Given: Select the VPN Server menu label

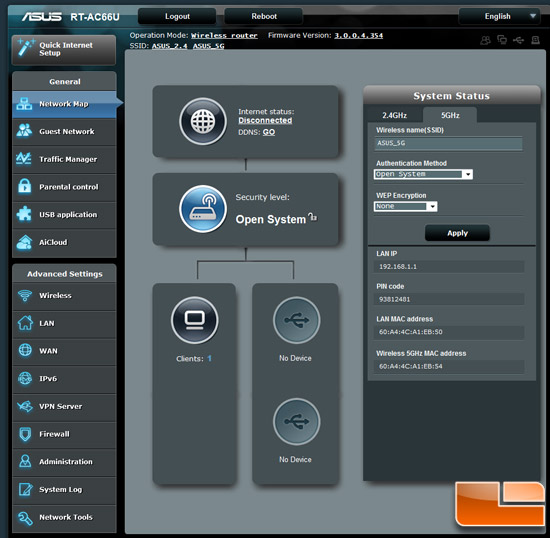Looking at the screenshot, I should (x=61, y=406).
